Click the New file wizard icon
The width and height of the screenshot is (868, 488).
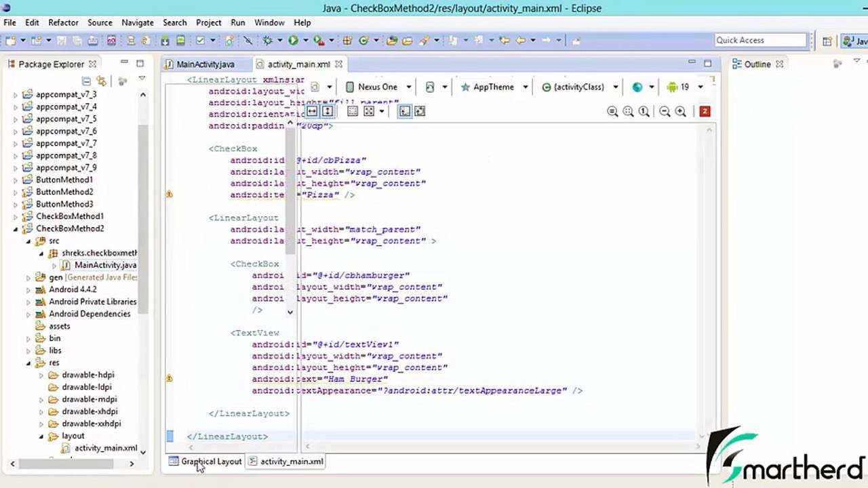click(x=11, y=41)
